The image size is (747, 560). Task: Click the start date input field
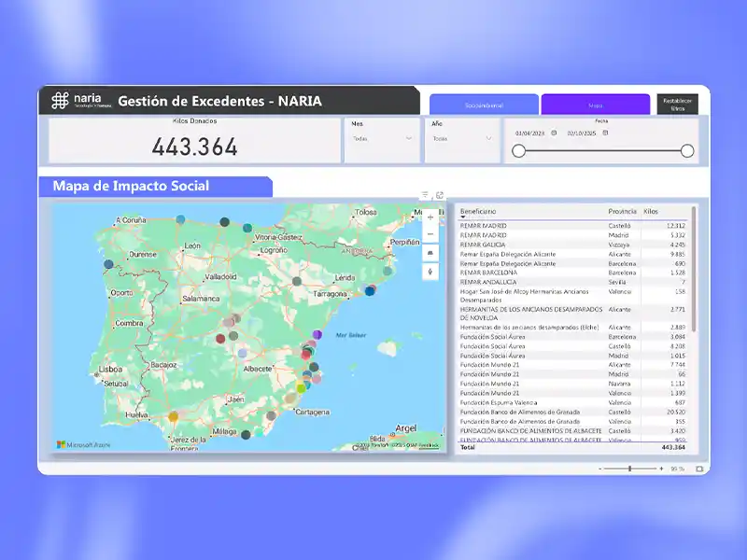coord(529,133)
